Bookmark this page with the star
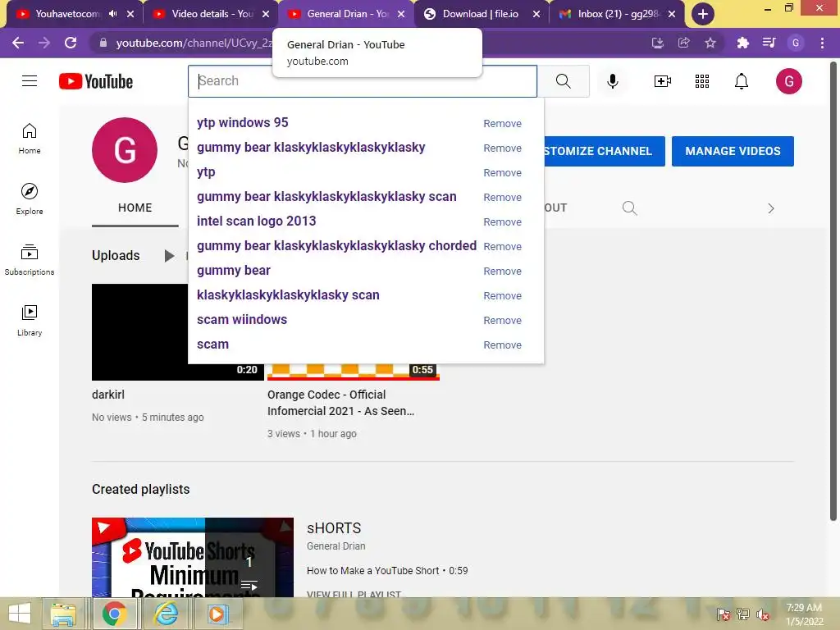The image size is (840, 630). tap(710, 43)
